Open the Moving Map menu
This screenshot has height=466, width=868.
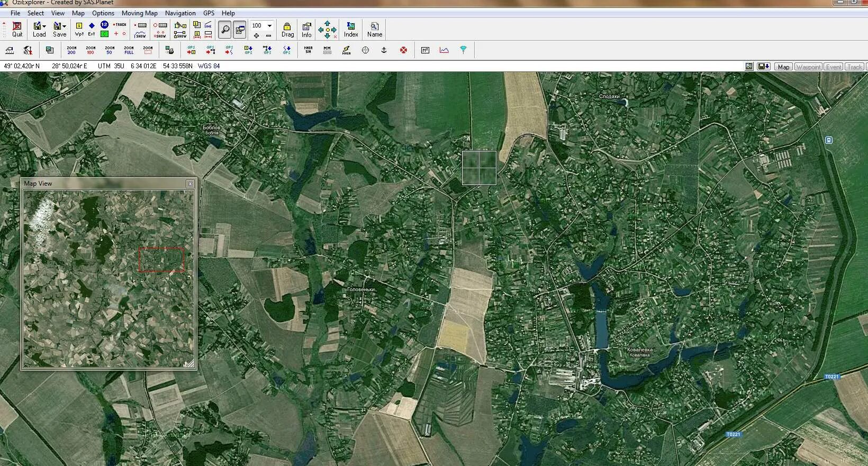coord(140,13)
